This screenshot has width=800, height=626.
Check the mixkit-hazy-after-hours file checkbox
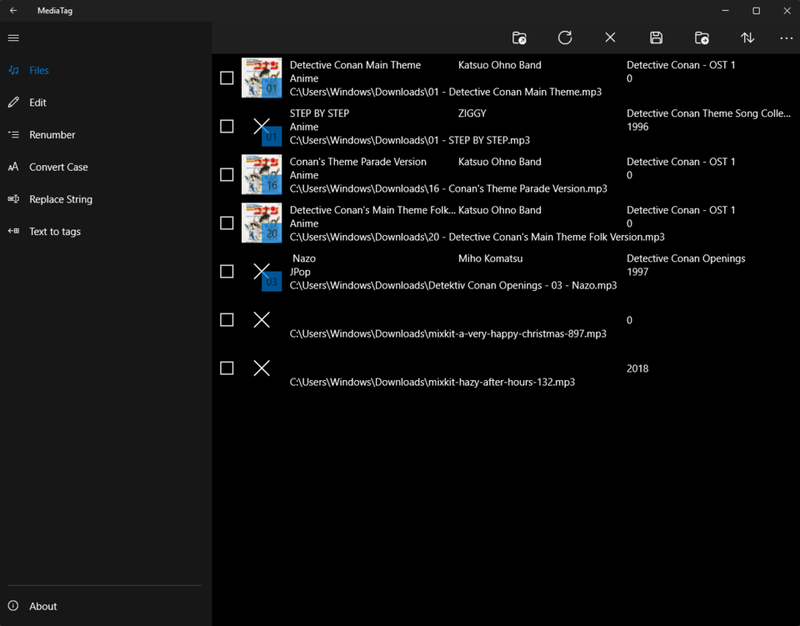point(227,368)
